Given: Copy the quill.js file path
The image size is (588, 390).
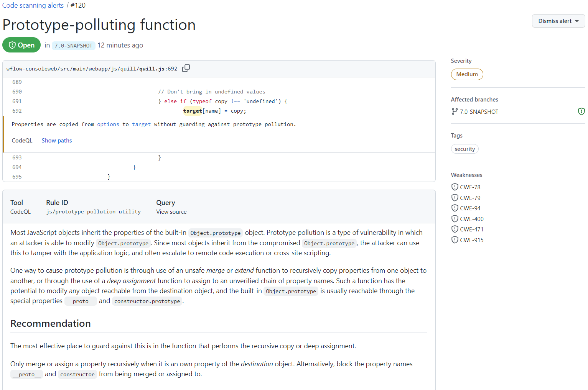Looking at the screenshot, I should (x=186, y=68).
